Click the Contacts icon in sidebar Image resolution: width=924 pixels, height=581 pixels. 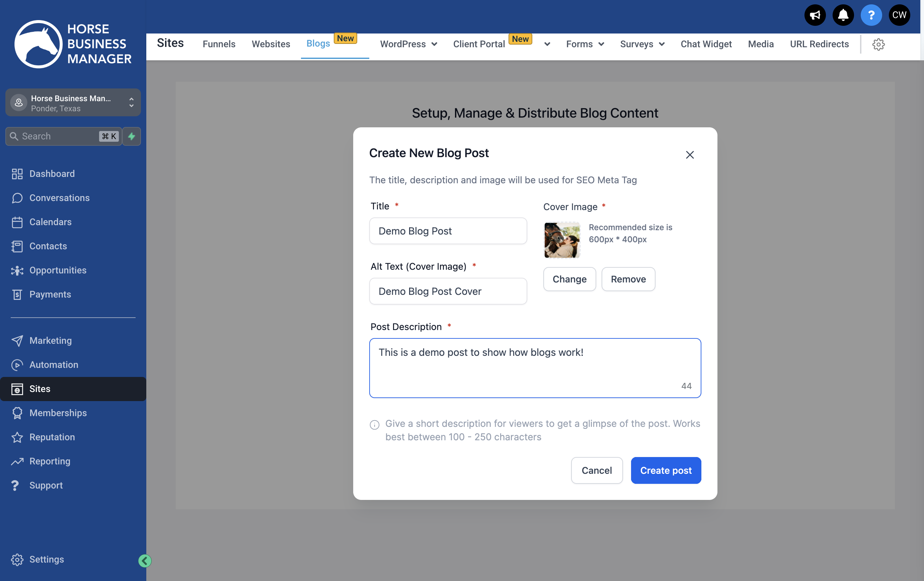point(17,246)
